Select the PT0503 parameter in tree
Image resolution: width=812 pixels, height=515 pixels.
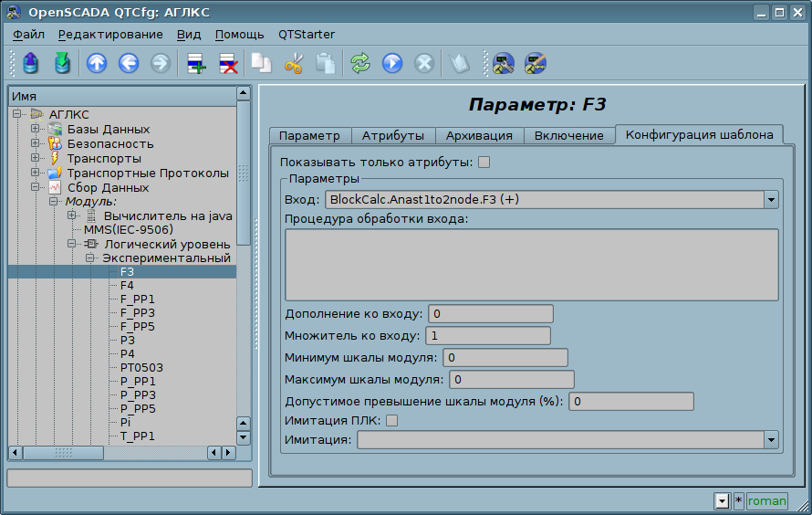pos(141,367)
